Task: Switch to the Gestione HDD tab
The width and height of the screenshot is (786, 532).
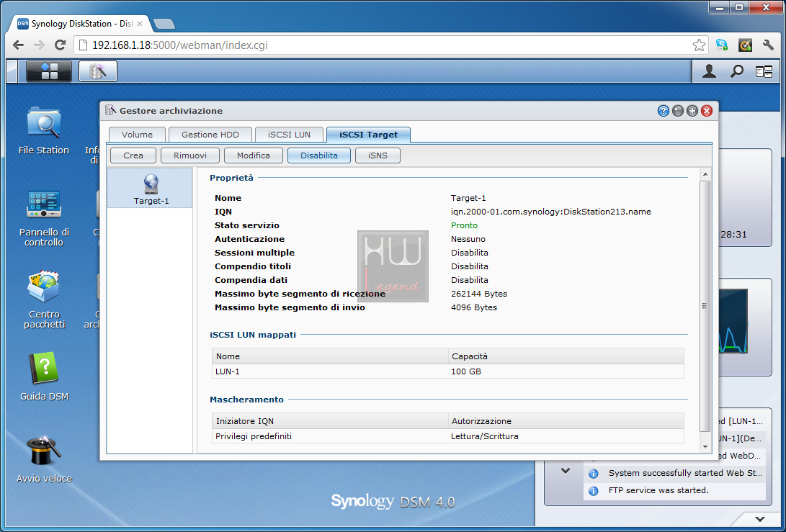Action: [210, 134]
